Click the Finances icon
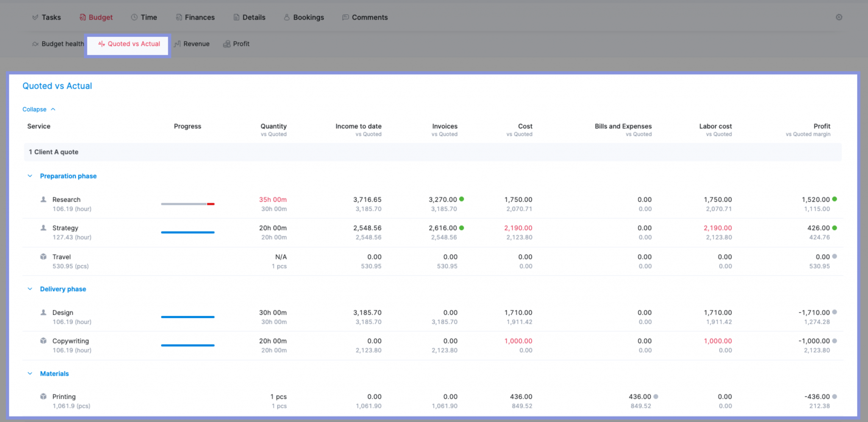The height and width of the screenshot is (422, 868). coord(178,17)
